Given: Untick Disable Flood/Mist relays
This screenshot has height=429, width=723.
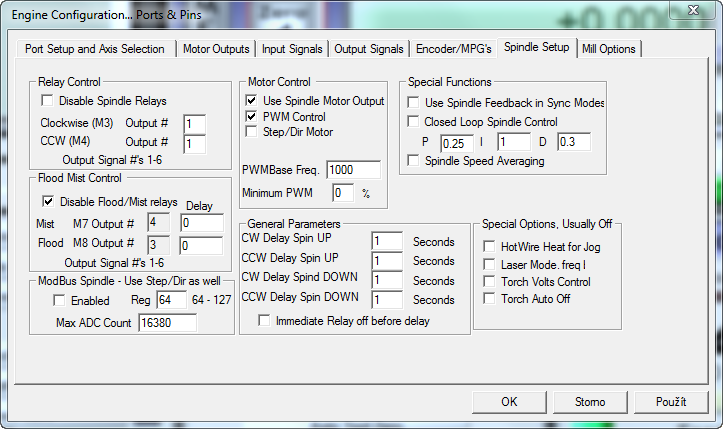Looking at the screenshot, I should point(46,202).
